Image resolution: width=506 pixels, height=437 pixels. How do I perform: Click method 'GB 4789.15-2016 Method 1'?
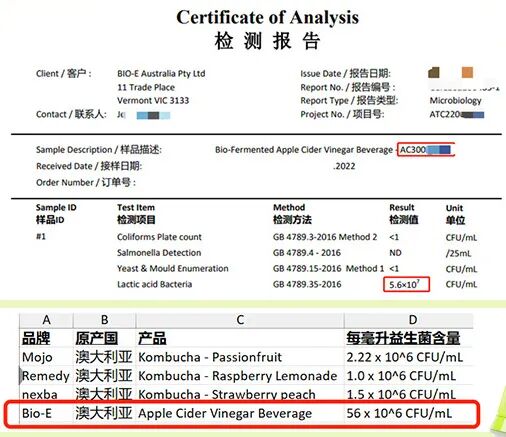[328, 268]
